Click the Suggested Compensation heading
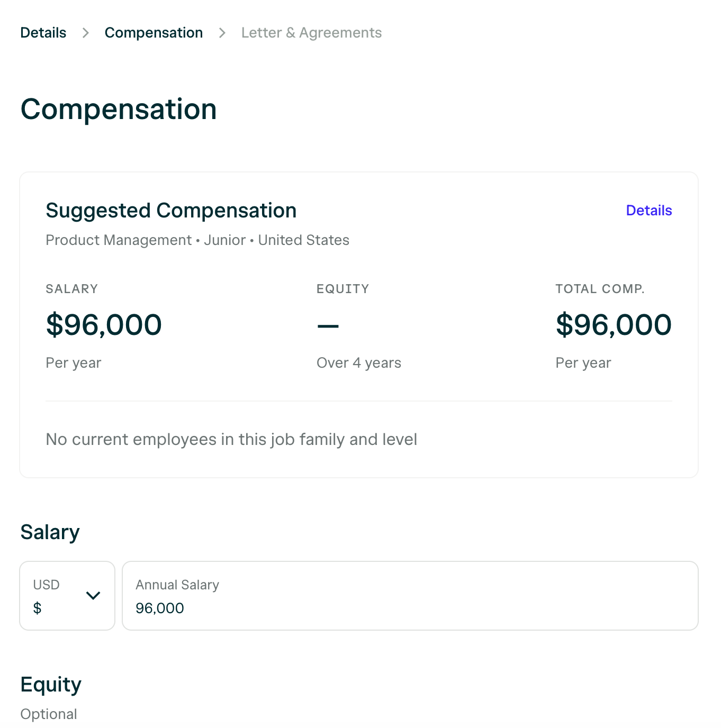The height and width of the screenshot is (728, 721). click(x=171, y=211)
